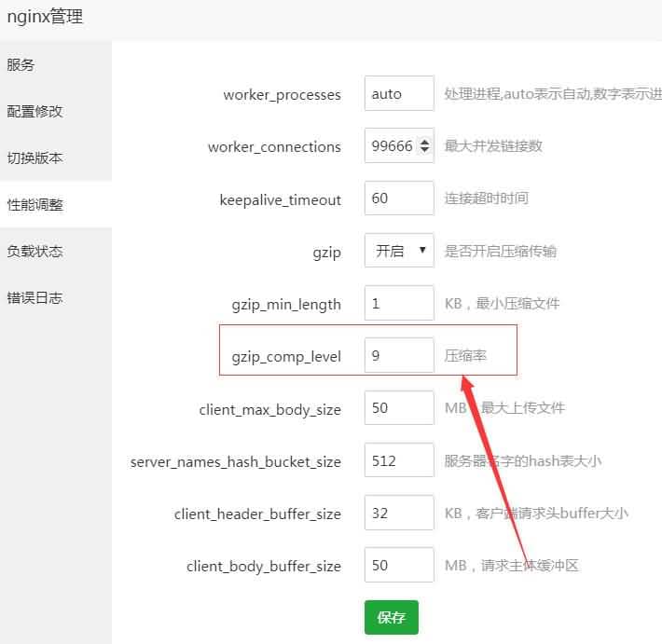Click the 客户端请求头buffer大小 description
Image resolution: width=662 pixels, height=644 pixels.
tap(552, 513)
